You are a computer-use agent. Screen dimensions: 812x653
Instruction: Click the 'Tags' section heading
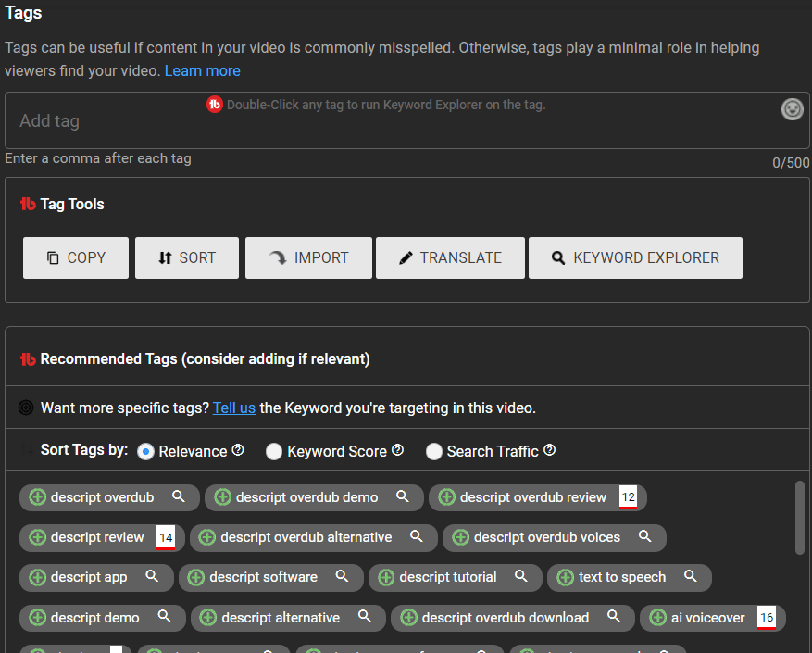tap(23, 13)
